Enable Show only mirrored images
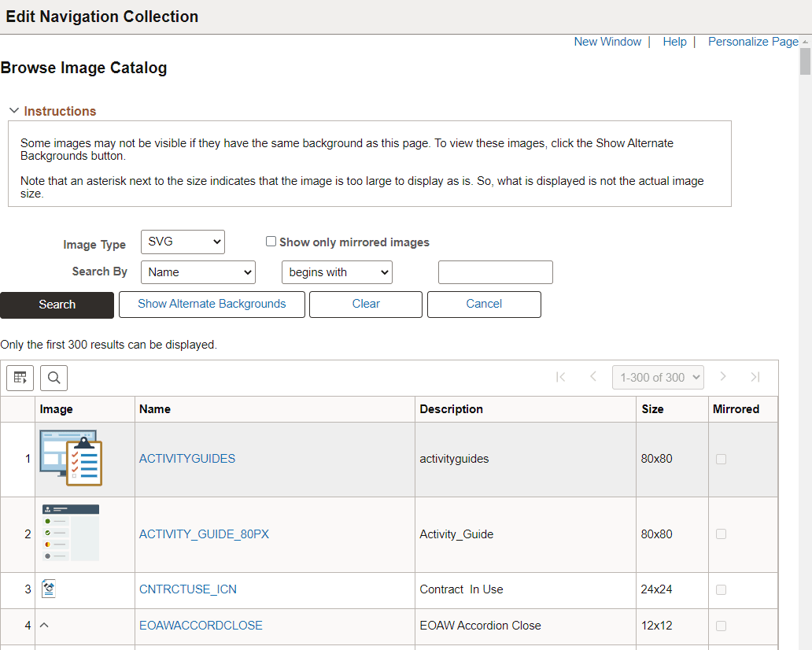The image size is (812, 650). [x=271, y=241]
